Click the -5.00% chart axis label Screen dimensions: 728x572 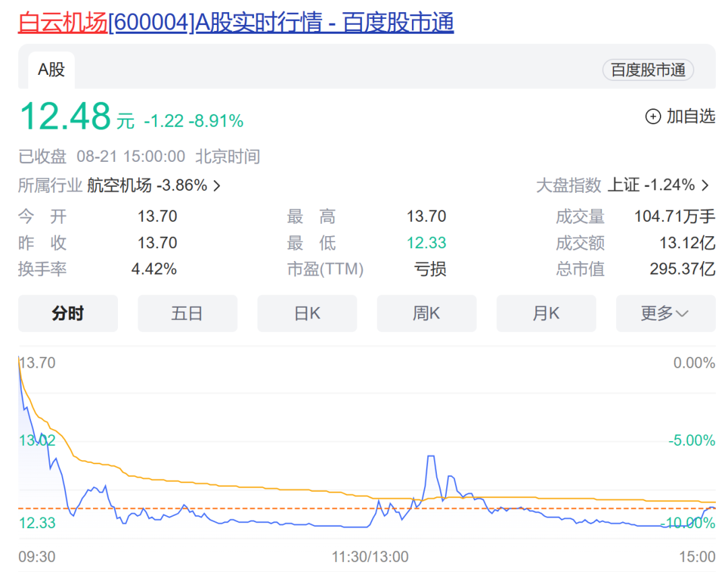tap(692, 440)
